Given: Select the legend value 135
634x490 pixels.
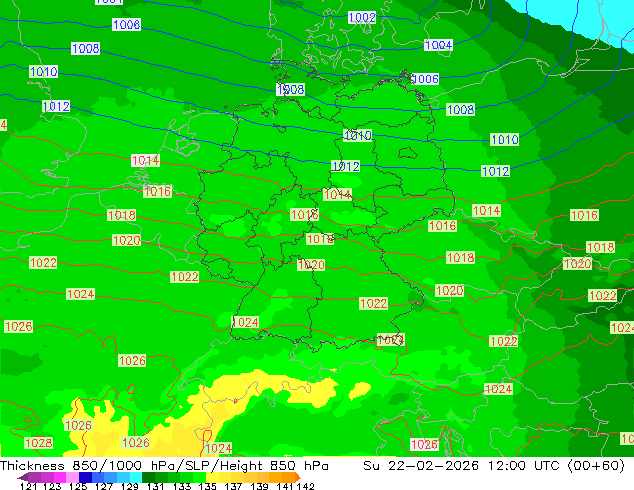Looking at the screenshot, I should pyautogui.click(x=207, y=486).
